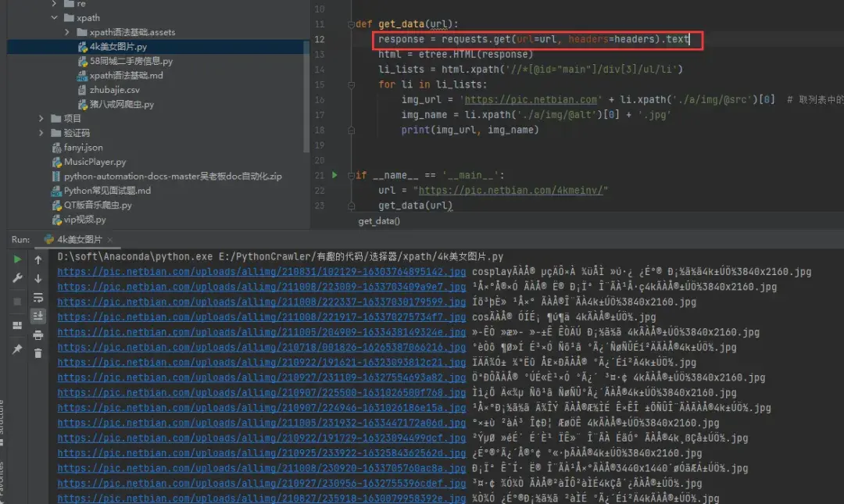Click the wrench settings icon in Run panel
844x504 pixels.
point(17,278)
